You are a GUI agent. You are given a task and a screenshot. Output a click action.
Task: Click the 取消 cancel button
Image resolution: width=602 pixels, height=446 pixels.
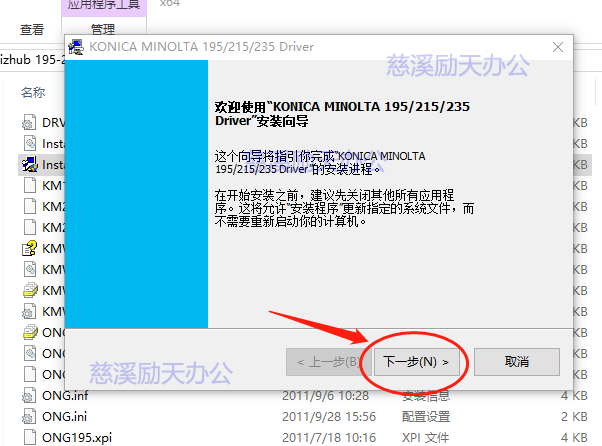(x=516, y=360)
